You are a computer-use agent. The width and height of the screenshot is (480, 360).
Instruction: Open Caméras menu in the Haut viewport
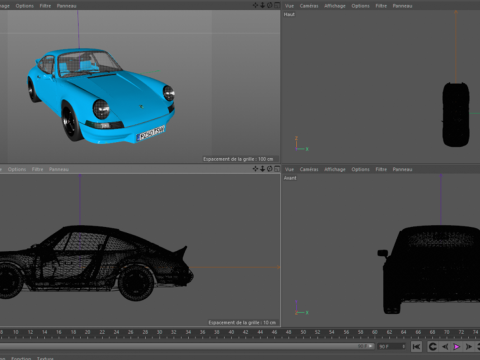309,6
